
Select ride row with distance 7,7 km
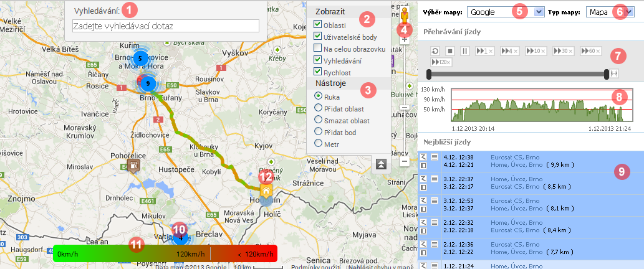coord(531,248)
